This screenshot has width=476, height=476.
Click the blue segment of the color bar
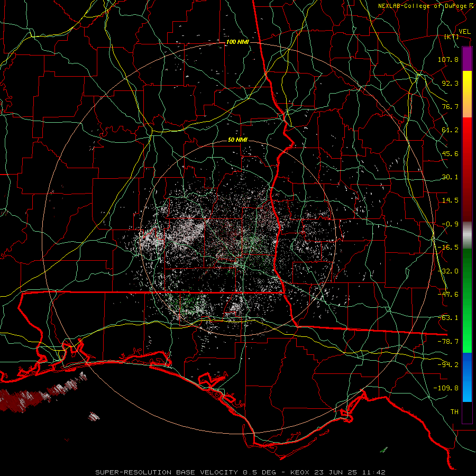(467, 377)
